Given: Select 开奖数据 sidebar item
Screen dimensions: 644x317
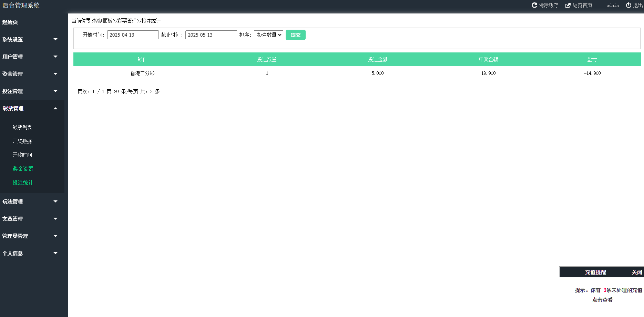Looking at the screenshot, I should 22,141.
